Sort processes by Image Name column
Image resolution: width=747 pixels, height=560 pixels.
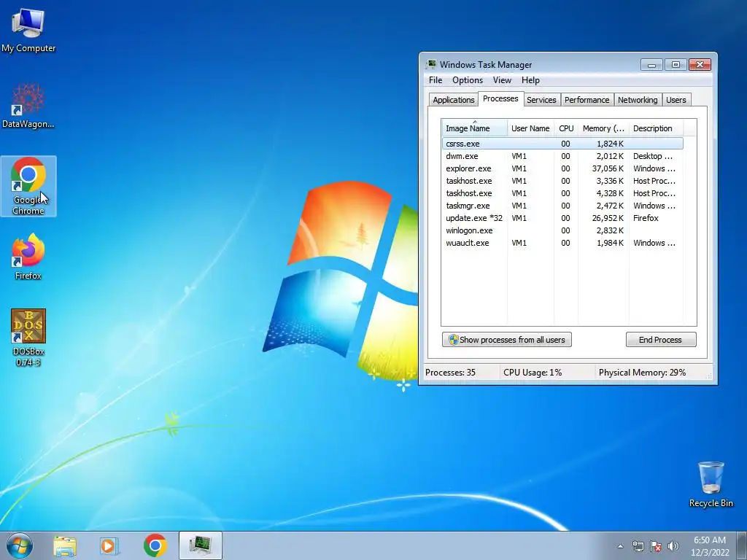tap(474, 128)
